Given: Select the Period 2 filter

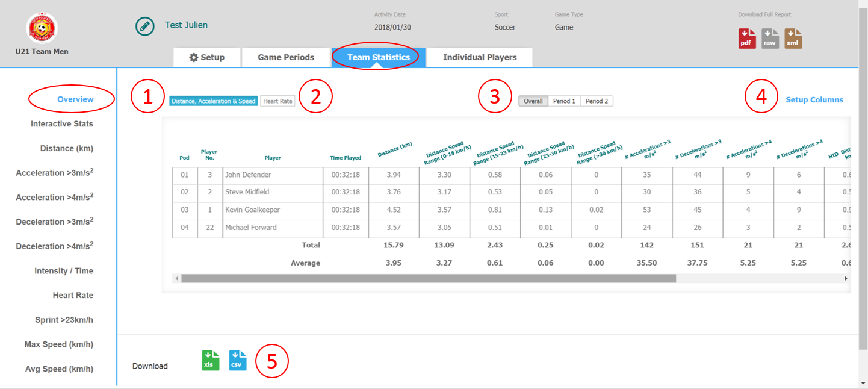Looking at the screenshot, I should (597, 101).
